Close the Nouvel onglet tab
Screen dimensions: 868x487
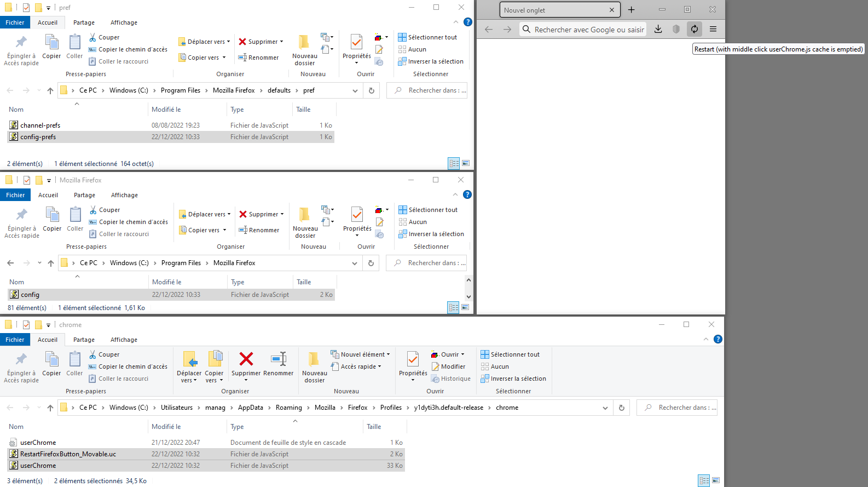pyautogui.click(x=612, y=10)
